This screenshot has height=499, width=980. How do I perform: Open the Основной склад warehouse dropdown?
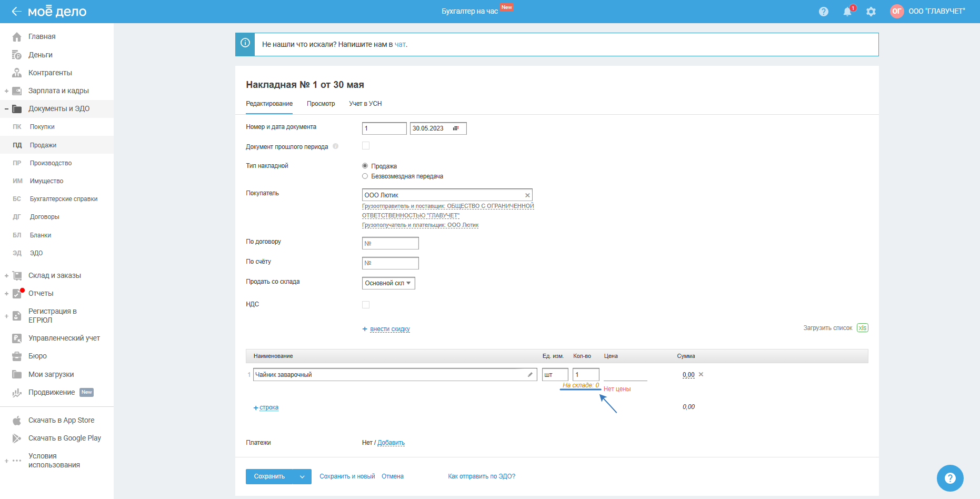tap(388, 283)
